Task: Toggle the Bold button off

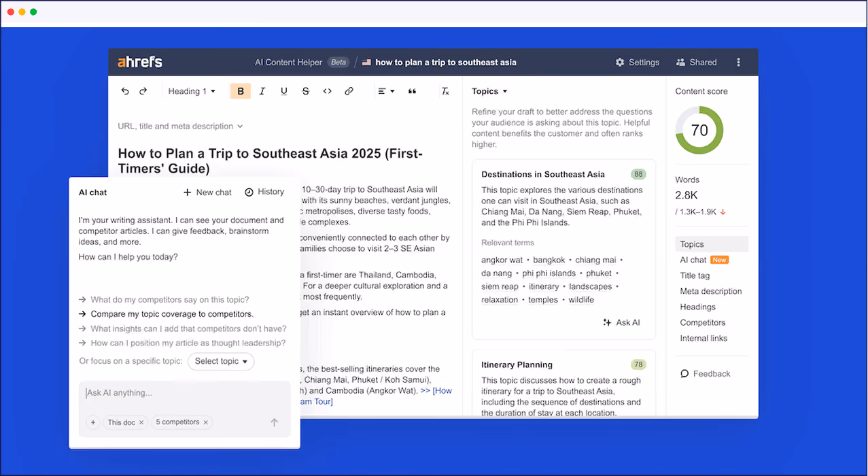Action: coord(241,91)
